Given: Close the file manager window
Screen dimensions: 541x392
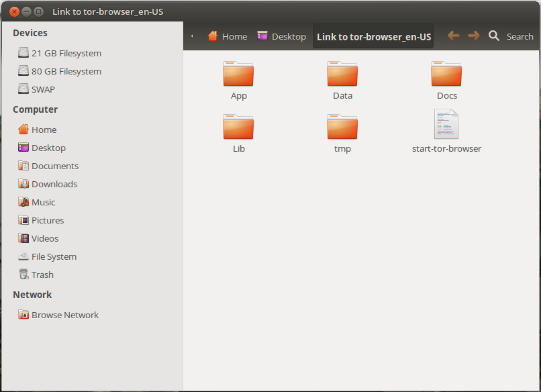Looking at the screenshot, I should (14, 11).
